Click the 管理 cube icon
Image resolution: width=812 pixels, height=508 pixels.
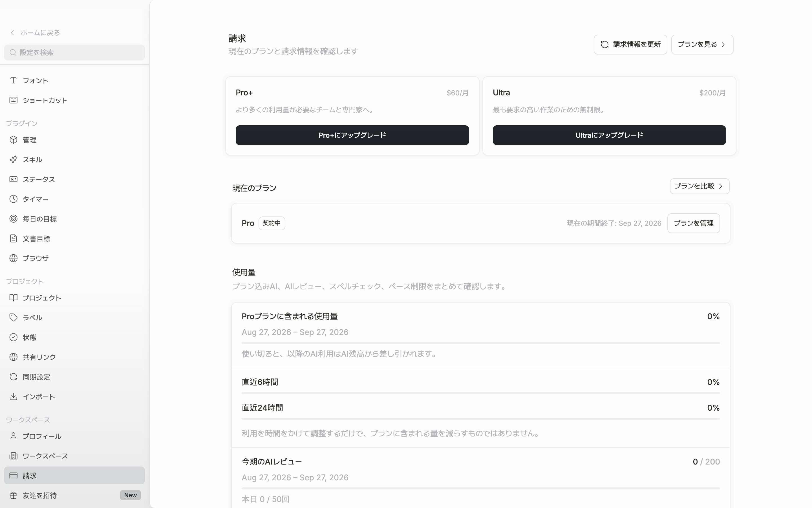coord(14,140)
